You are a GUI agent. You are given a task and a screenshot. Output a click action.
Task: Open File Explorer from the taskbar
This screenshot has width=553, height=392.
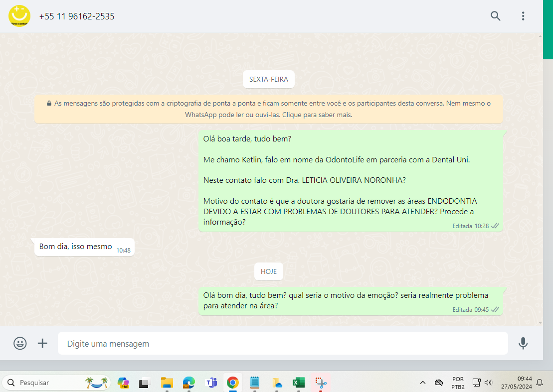tap(167, 383)
